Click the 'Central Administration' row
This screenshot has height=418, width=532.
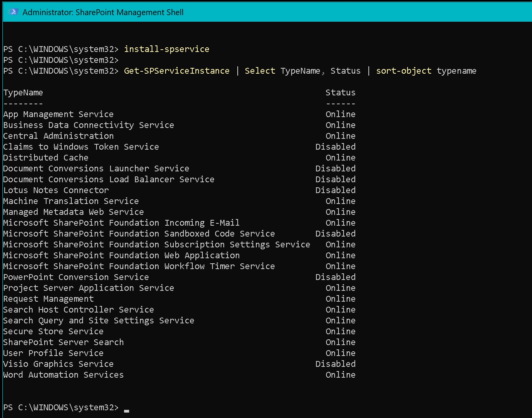(x=180, y=136)
